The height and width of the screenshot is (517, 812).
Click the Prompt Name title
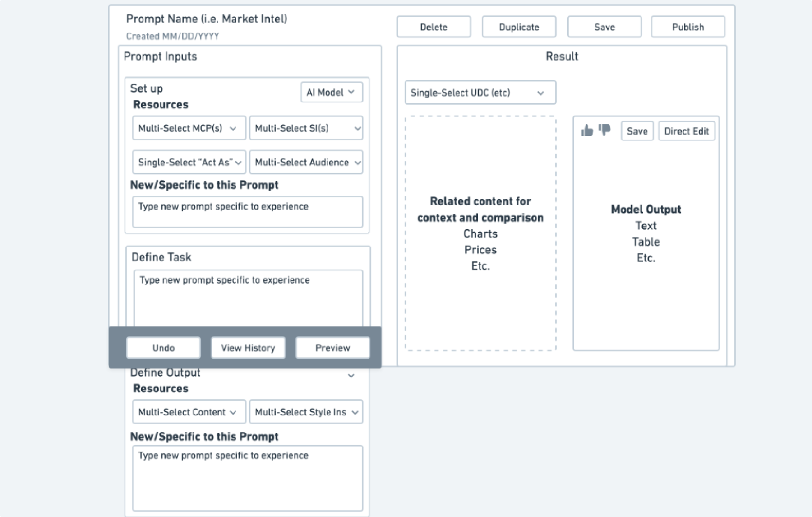(x=207, y=19)
